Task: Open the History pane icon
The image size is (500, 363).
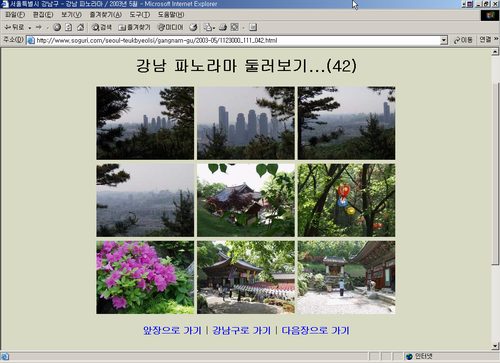Action: pos(193,27)
